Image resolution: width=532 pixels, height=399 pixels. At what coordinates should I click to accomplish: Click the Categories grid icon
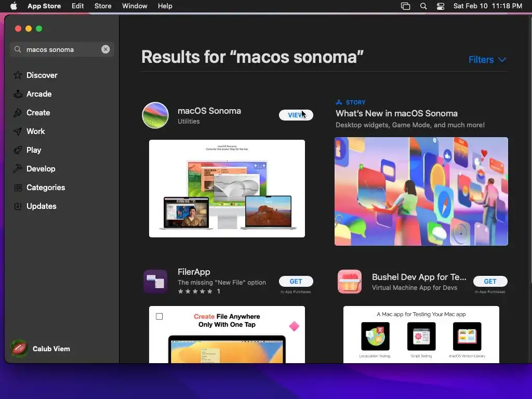click(18, 187)
